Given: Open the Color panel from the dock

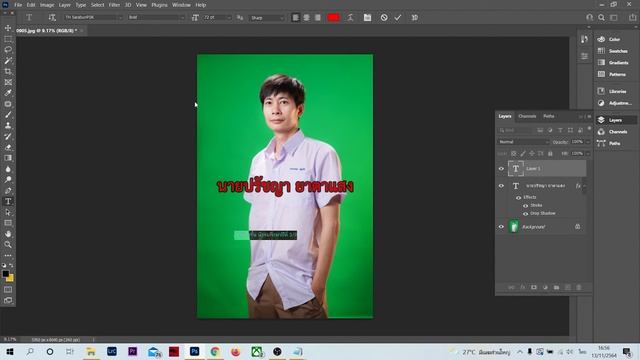Looking at the screenshot, I should tap(614, 39).
